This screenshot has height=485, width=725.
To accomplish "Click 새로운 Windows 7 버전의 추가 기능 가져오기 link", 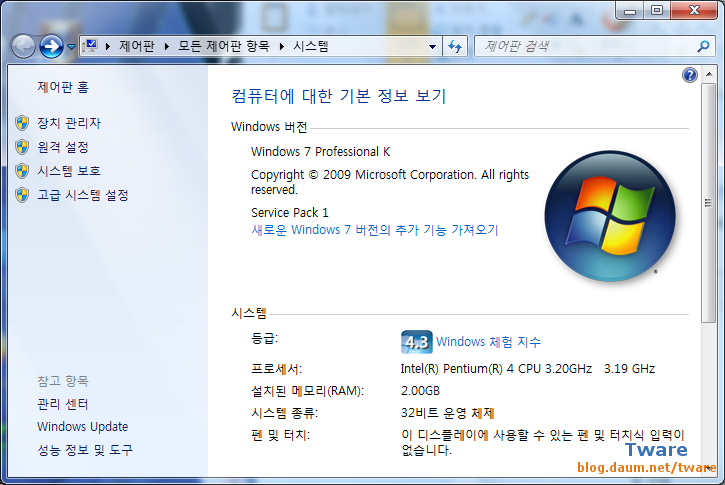I will point(375,230).
